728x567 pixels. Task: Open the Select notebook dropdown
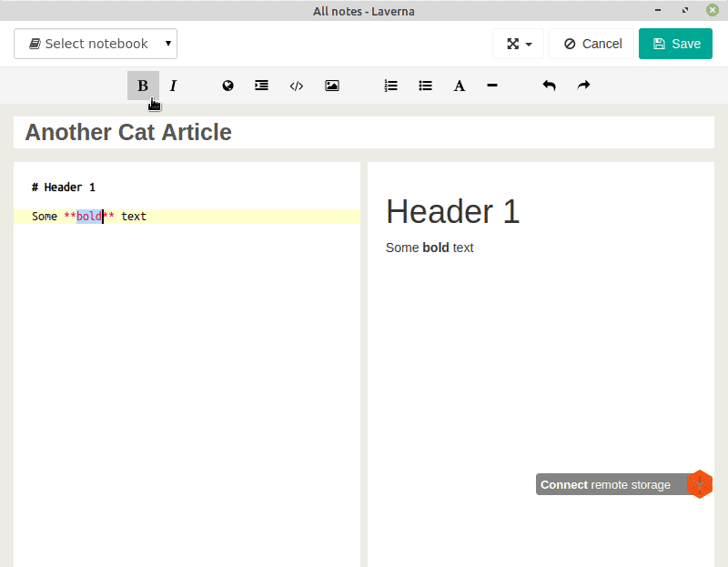click(x=96, y=44)
